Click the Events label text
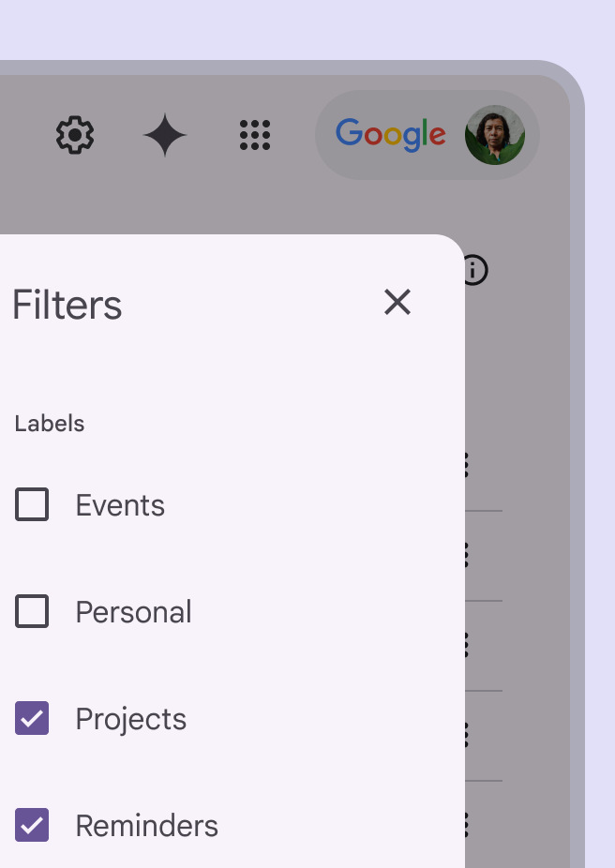 coord(120,505)
